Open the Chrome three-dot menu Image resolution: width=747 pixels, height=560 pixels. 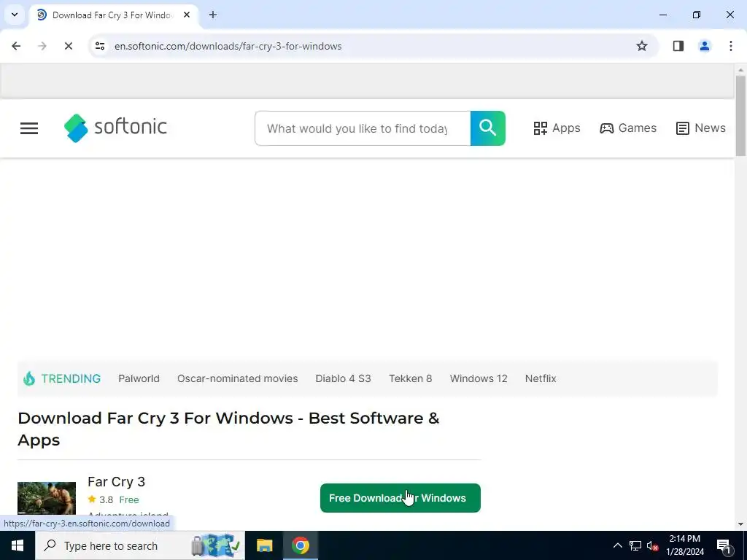coord(731,46)
